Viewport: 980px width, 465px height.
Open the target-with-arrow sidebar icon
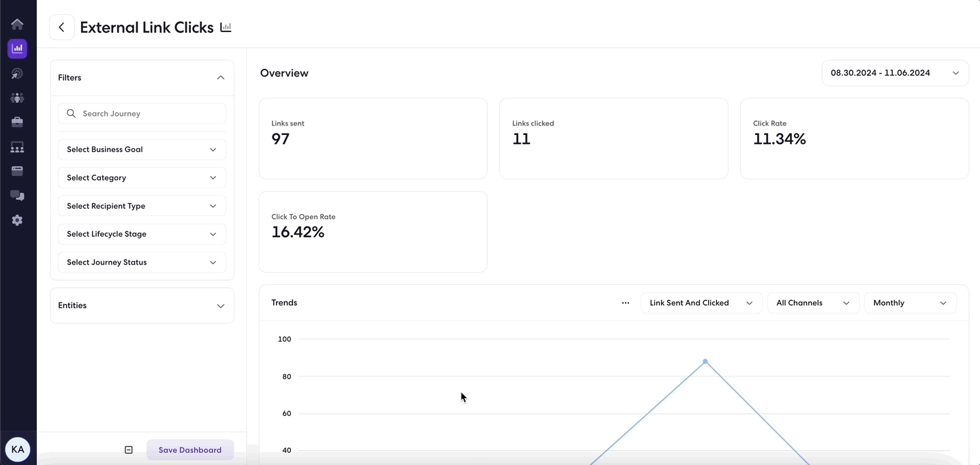tap(17, 74)
